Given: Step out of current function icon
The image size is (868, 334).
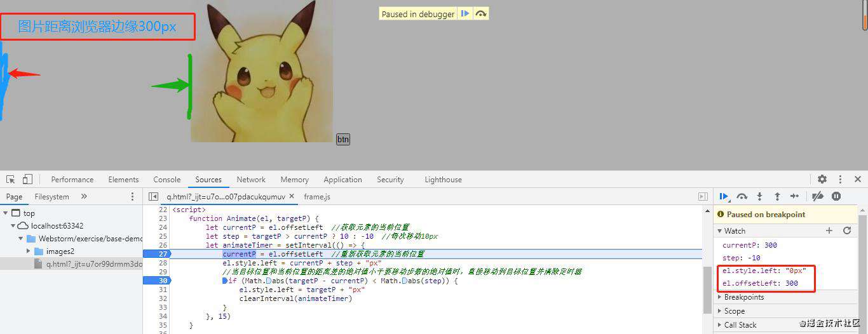Looking at the screenshot, I should tap(776, 196).
